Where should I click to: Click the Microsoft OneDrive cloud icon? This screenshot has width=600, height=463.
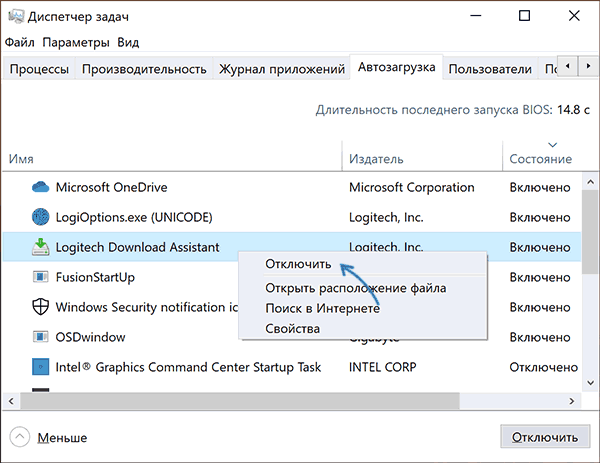point(40,187)
